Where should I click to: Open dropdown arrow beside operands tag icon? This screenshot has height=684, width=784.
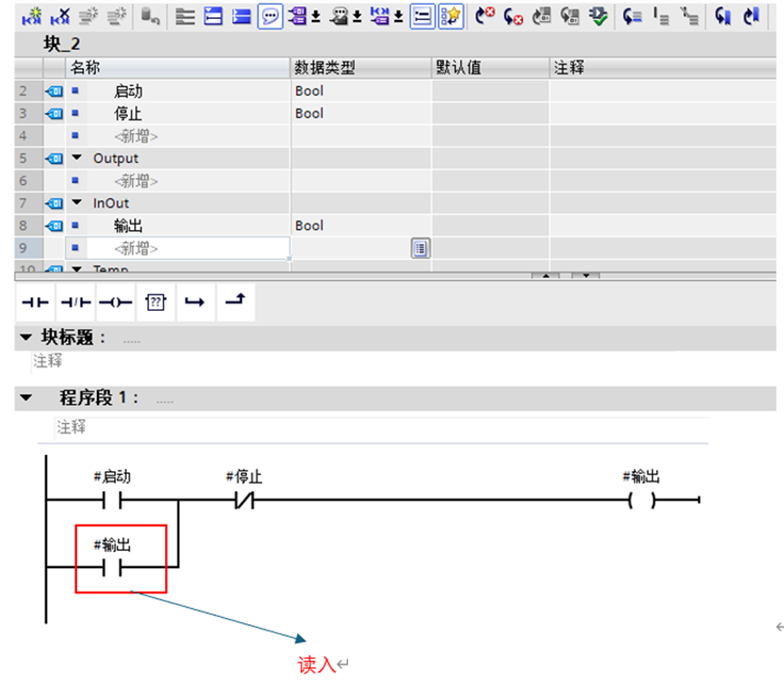[x=316, y=17]
